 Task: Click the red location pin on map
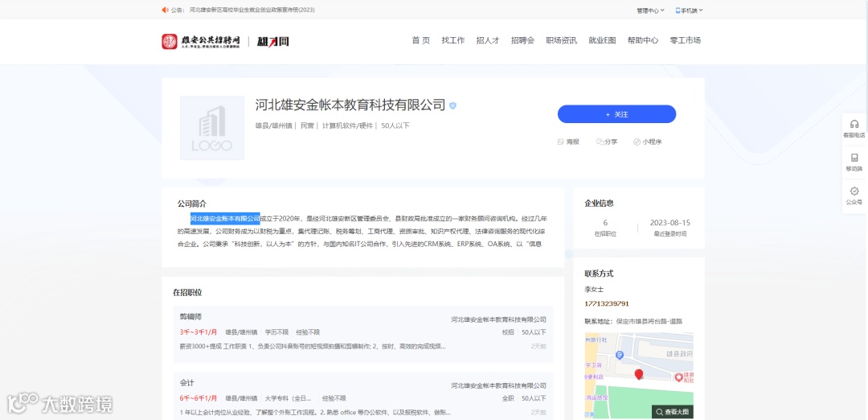point(638,375)
